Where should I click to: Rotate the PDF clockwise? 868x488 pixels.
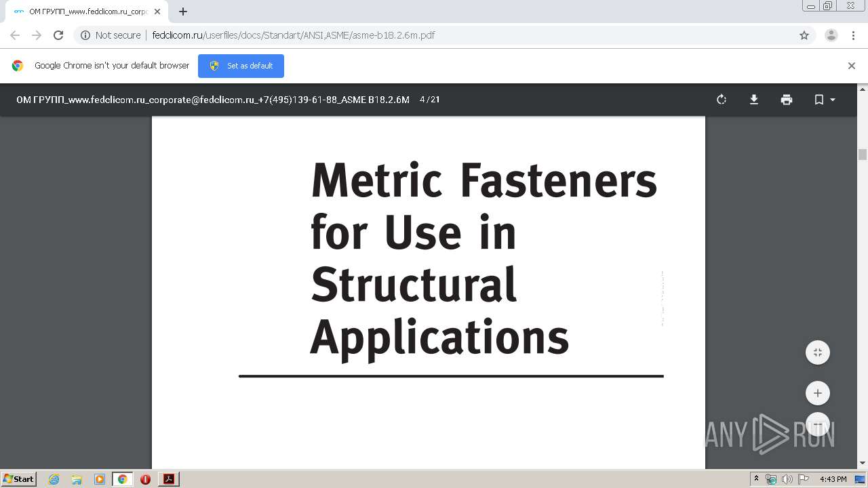coord(722,100)
